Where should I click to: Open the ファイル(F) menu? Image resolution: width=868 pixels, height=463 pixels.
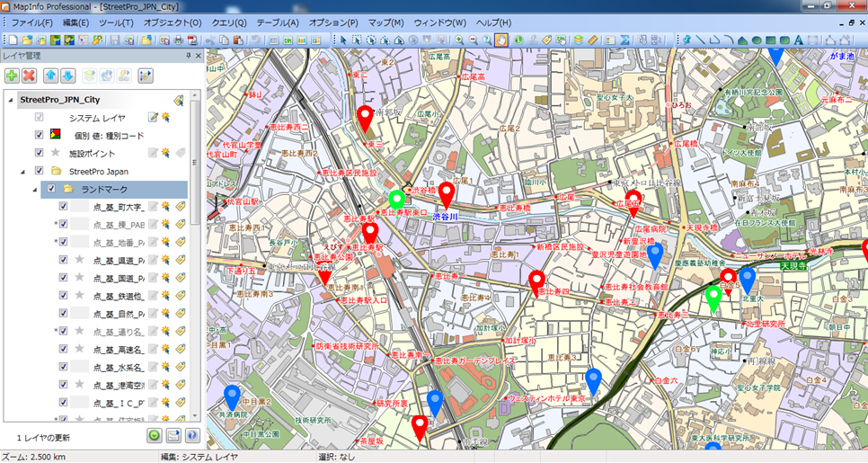32,22
